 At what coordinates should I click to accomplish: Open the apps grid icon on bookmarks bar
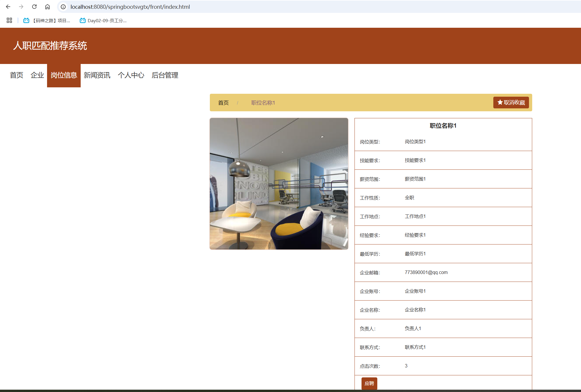[9, 20]
